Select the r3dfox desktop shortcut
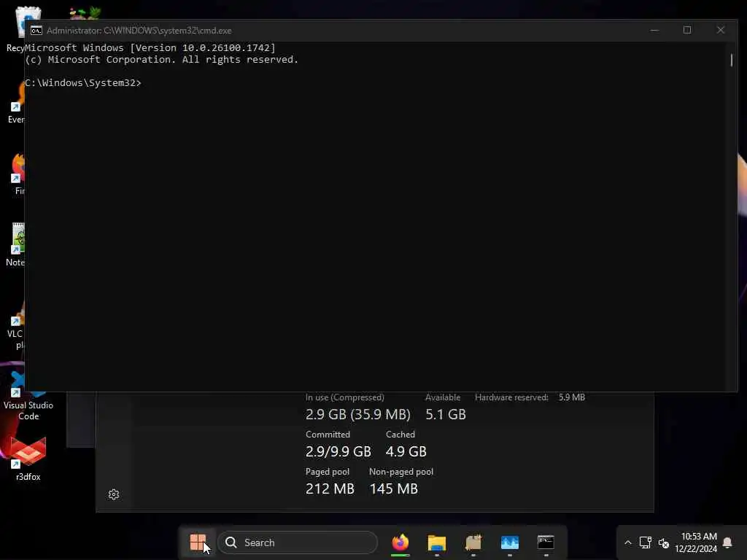 [28, 459]
